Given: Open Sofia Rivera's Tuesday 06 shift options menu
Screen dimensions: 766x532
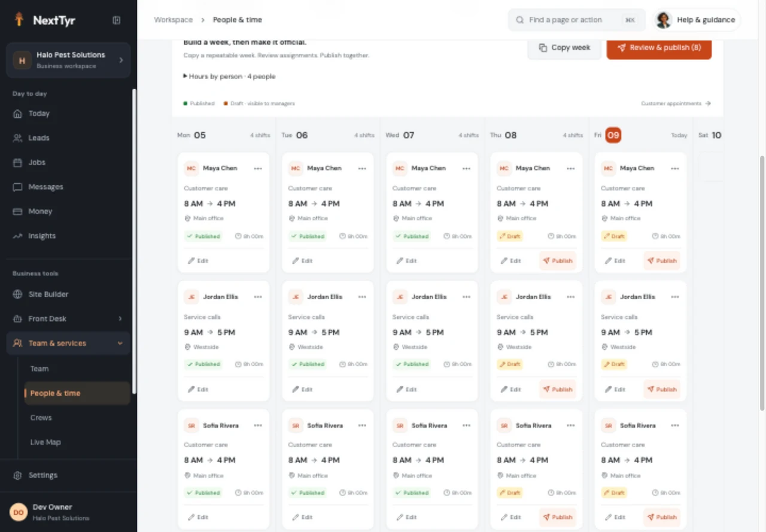Looking at the screenshot, I should pyautogui.click(x=362, y=425).
